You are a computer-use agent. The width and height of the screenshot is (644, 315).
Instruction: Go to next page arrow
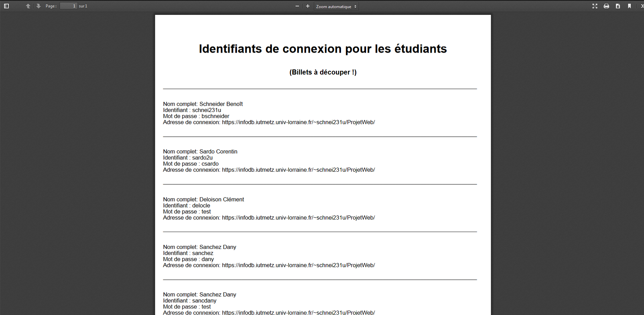38,6
